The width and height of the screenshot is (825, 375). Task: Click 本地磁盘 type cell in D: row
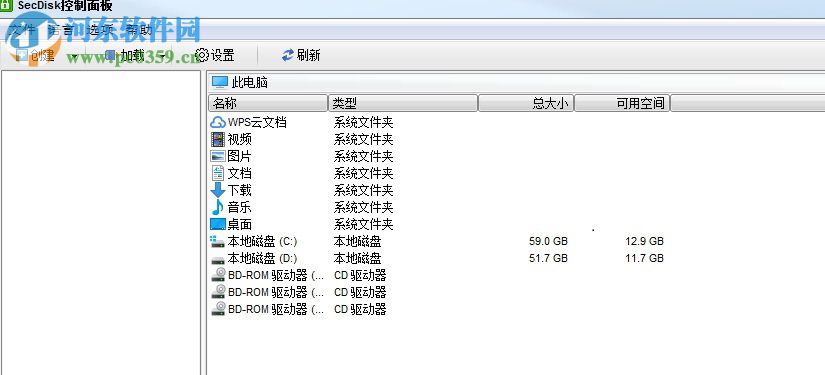pyautogui.click(x=358, y=258)
